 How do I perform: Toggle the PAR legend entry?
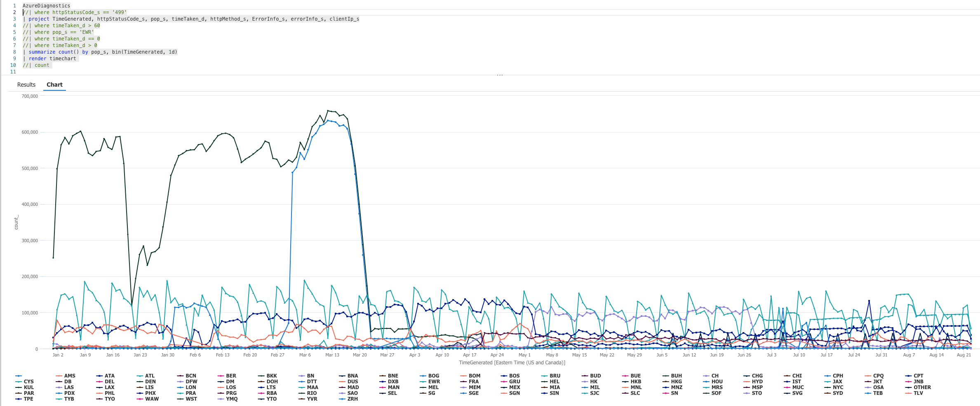(x=25, y=393)
